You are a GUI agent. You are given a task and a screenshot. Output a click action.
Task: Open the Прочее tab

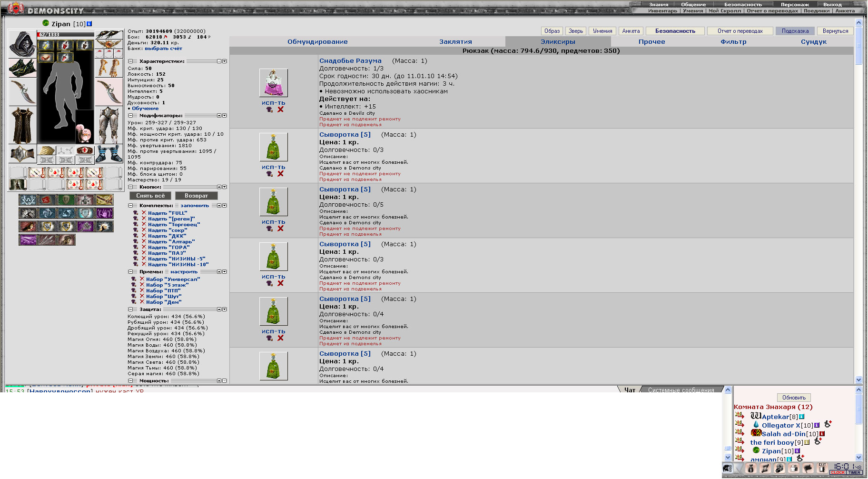point(651,42)
